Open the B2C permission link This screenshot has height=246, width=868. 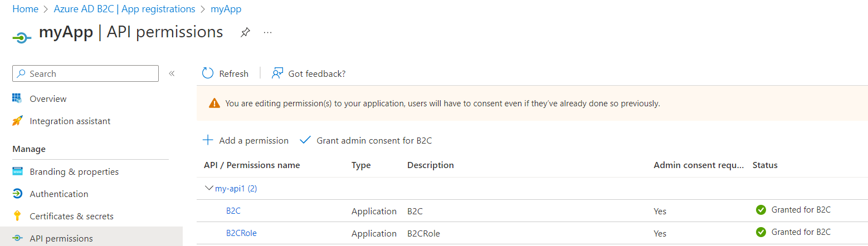pos(233,211)
